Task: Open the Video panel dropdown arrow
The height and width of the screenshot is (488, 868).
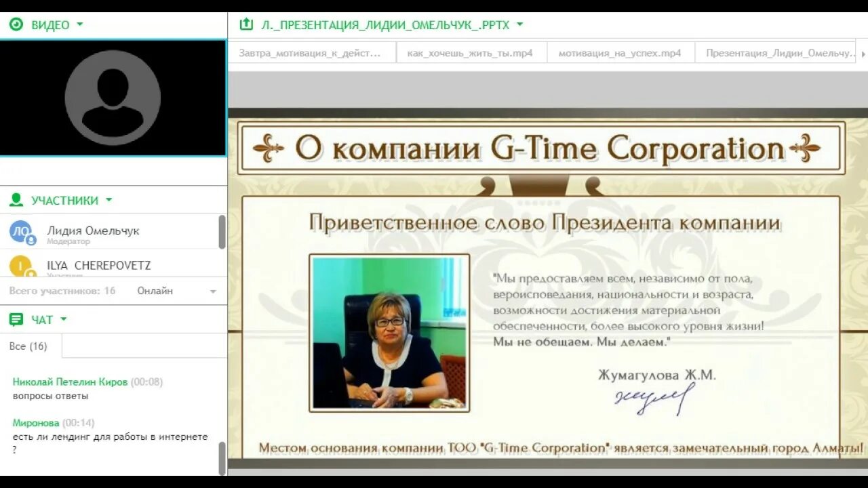Action: pyautogui.click(x=80, y=24)
